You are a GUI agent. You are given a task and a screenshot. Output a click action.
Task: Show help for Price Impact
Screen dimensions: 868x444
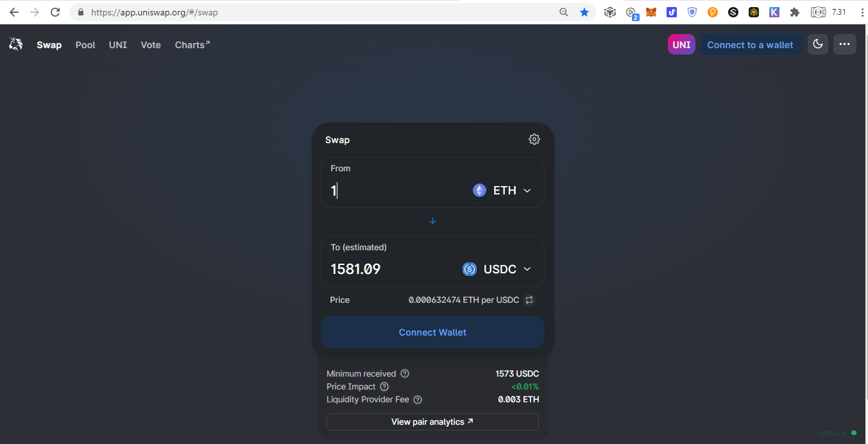(x=384, y=386)
